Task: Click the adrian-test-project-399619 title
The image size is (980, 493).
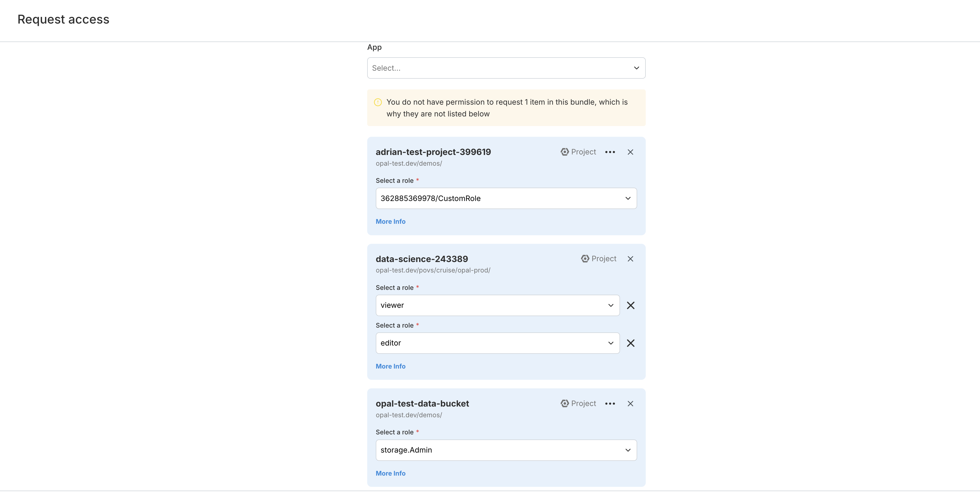Action: click(x=433, y=152)
